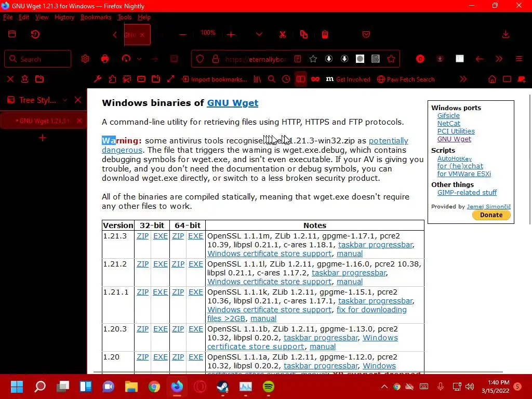
Task: Click the paste clipboard icon
Action: pyautogui.click(x=325, y=34)
